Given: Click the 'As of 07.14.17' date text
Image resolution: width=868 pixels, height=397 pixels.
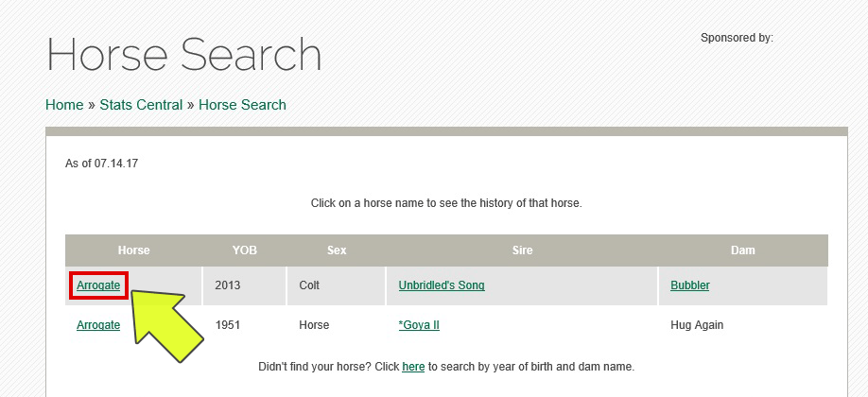Looking at the screenshot, I should pos(102,164).
